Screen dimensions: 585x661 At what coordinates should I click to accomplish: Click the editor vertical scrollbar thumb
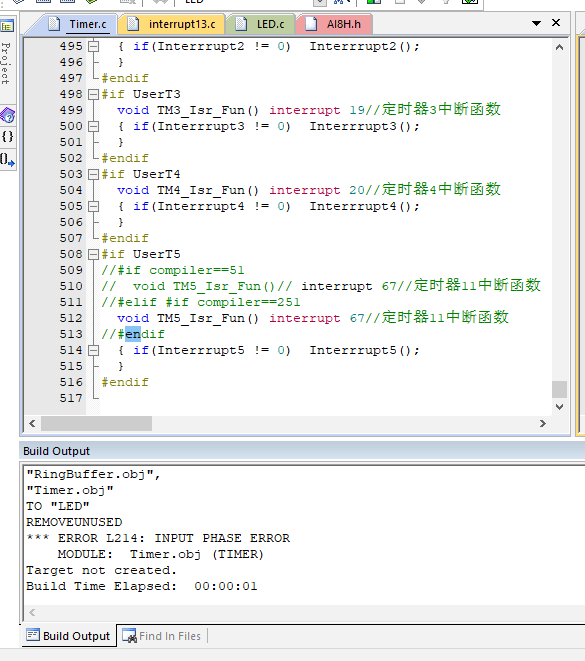(559, 390)
